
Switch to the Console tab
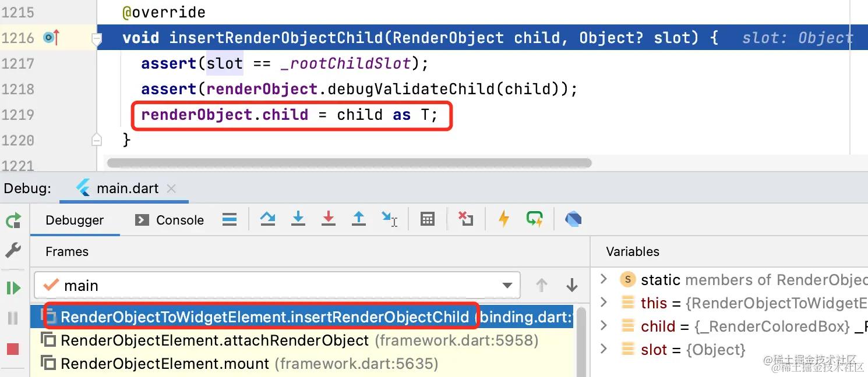[x=170, y=220]
